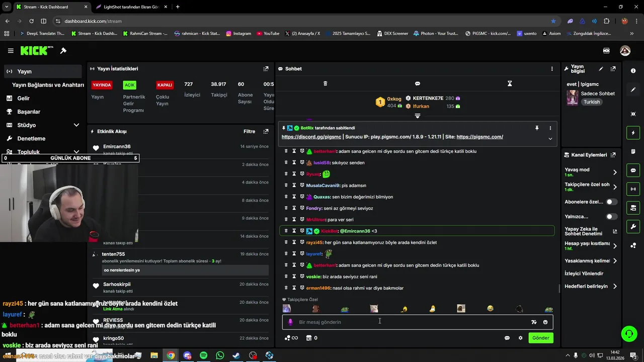Click the speech bubble icon in the chat toolbar

pos(418,83)
